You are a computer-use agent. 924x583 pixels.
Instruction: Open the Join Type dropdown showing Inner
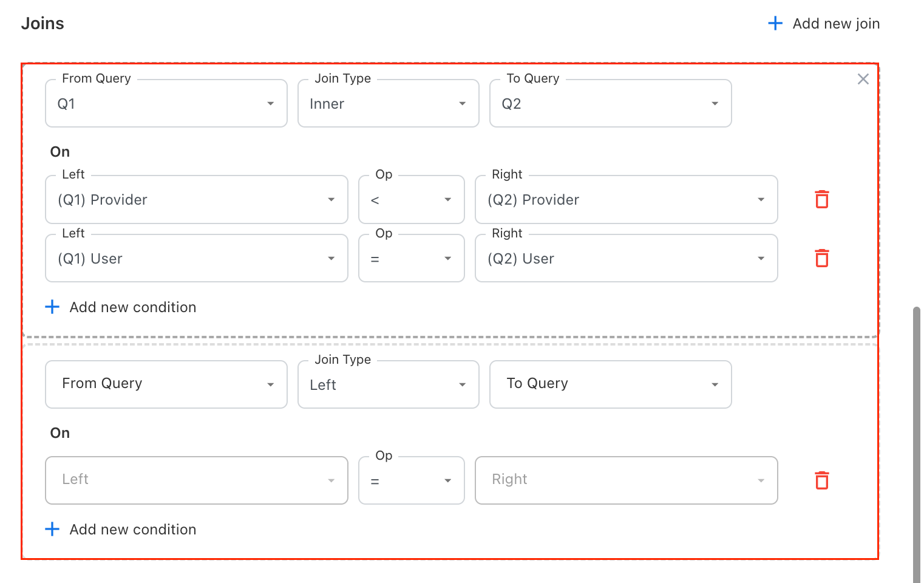click(389, 103)
